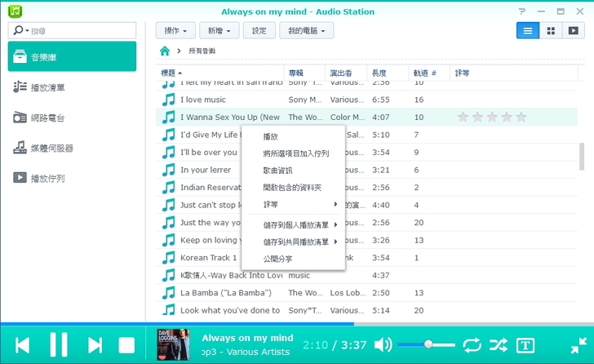The height and width of the screenshot is (364, 594).
Task: Select 公開分享 in the context menu
Action: pyautogui.click(x=277, y=259)
